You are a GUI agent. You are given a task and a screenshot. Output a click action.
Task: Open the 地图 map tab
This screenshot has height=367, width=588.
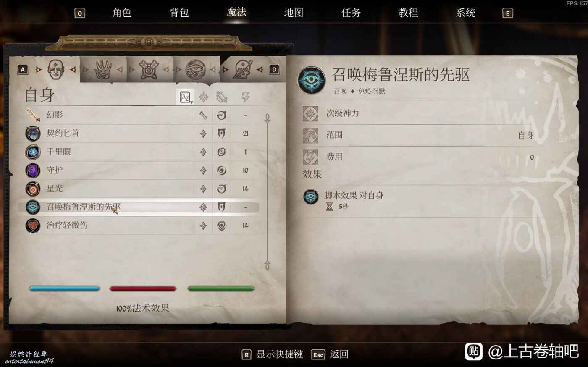tap(294, 13)
